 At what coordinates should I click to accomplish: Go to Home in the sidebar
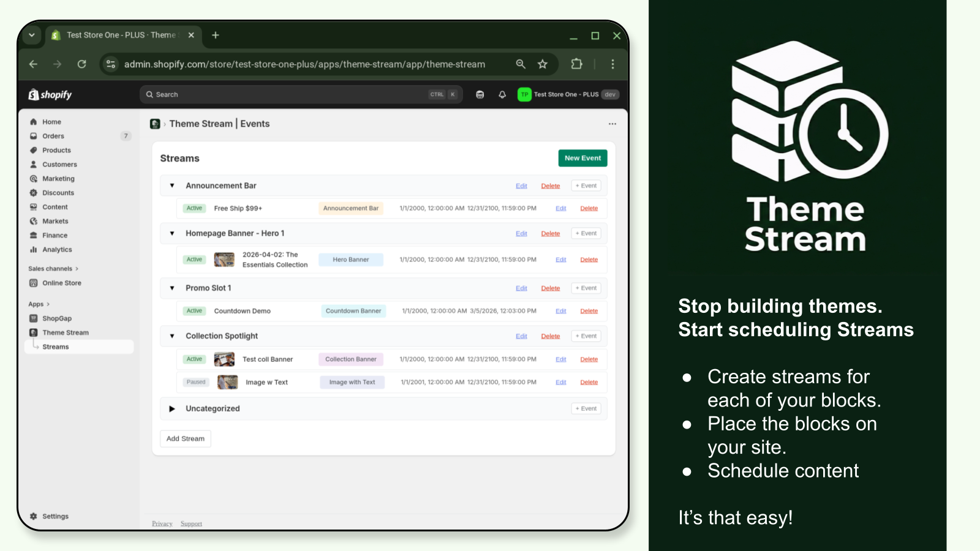tap(51, 122)
